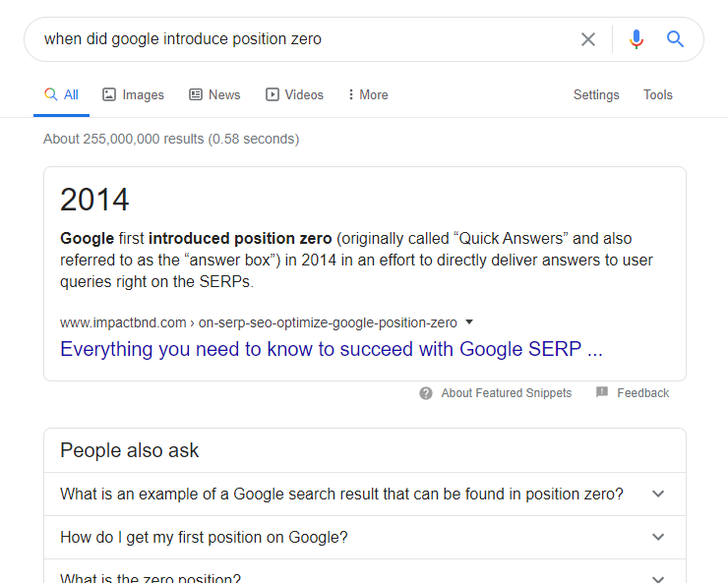
Task: Send Feedback on the featured snippet
Action: coord(643,393)
